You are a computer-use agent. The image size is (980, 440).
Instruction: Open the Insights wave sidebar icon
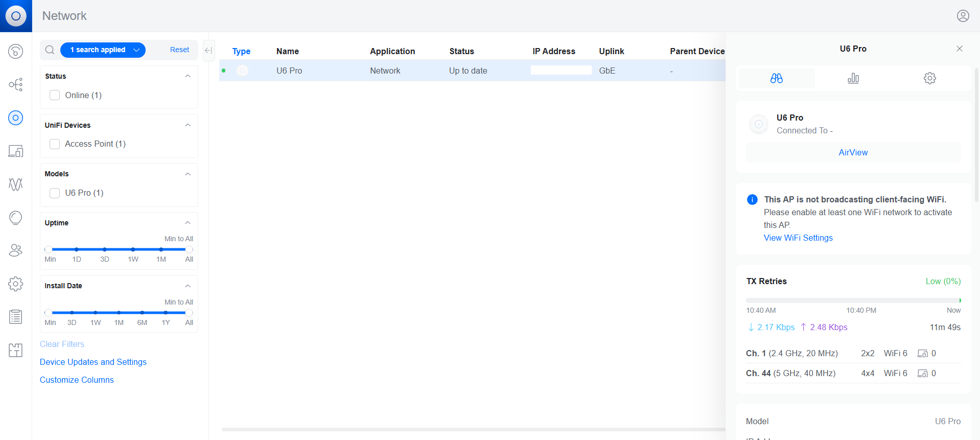pos(16,184)
